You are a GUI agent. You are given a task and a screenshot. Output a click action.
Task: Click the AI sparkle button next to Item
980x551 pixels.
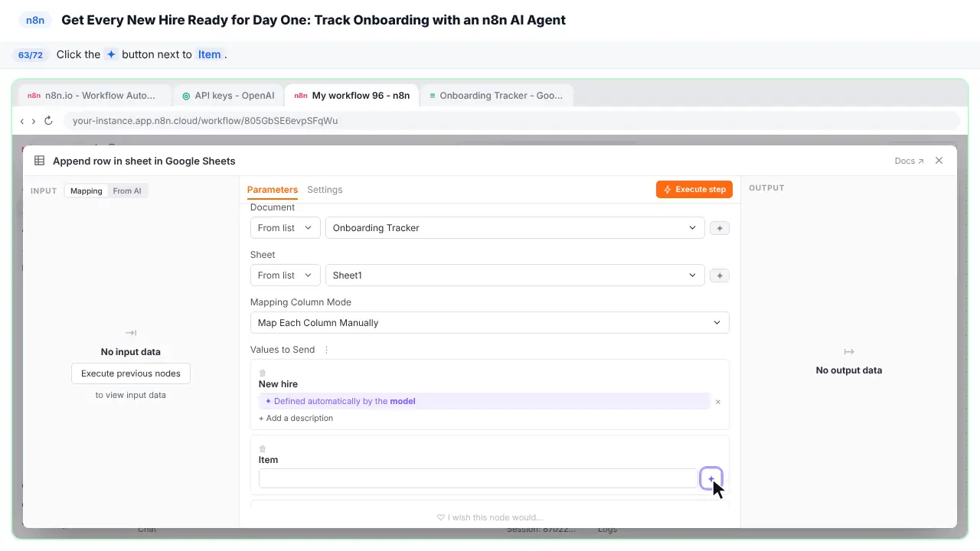(711, 479)
